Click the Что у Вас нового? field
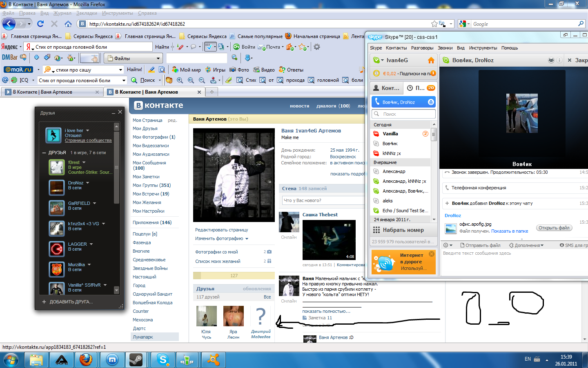This screenshot has height=368, width=588. 323,200
